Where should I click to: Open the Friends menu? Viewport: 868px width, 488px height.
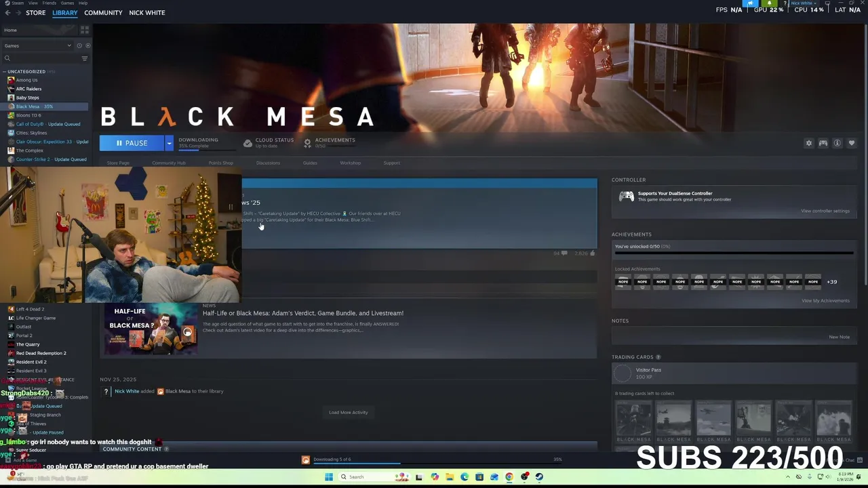[49, 3]
